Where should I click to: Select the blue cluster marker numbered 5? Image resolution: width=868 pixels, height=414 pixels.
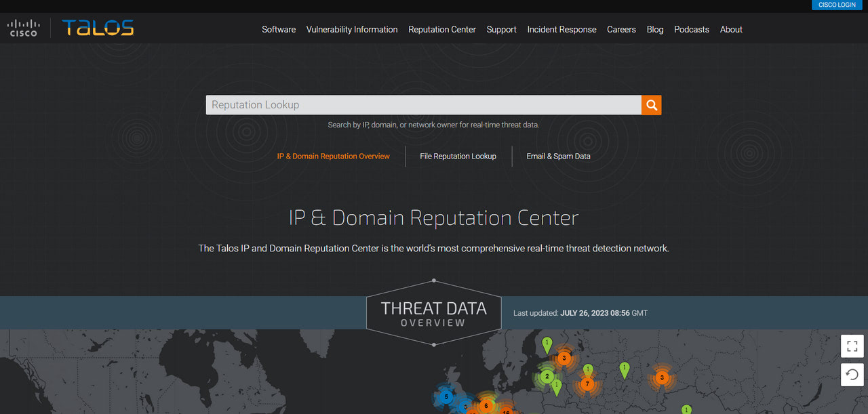pos(446,396)
